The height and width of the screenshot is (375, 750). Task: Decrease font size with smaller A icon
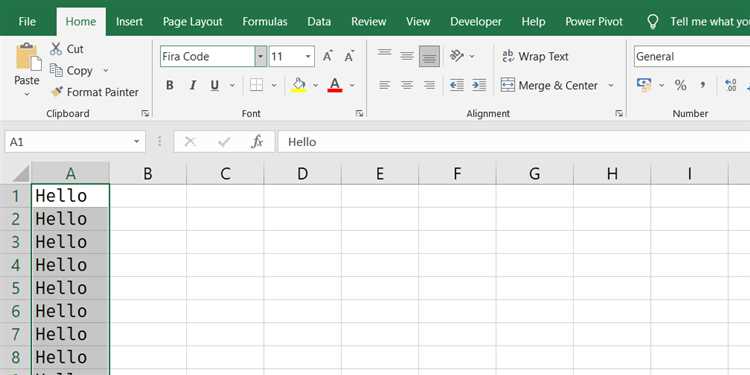click(x=350, y=56)
